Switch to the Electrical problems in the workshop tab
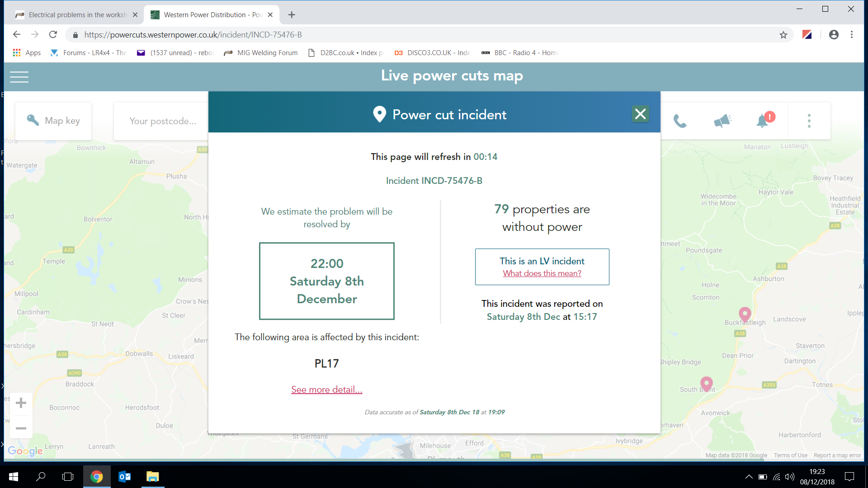This screenshot has height=488, width=868. click(x=77, y=15)
